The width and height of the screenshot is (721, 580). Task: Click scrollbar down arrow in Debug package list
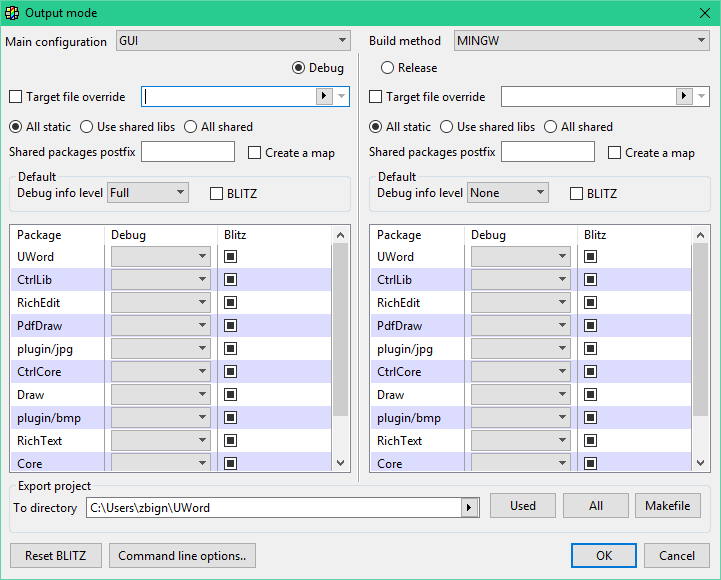pos(341,463)
